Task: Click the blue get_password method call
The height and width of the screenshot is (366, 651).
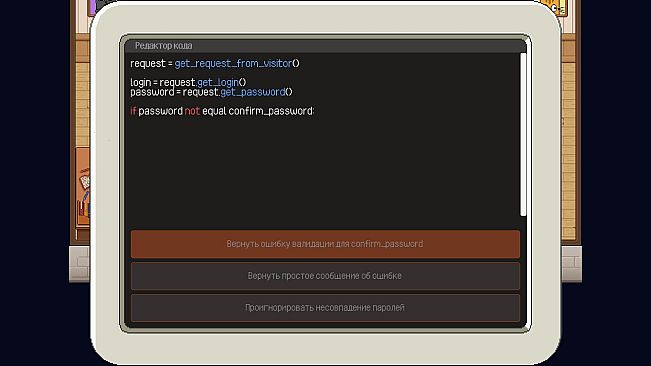Action: point(253,92)
